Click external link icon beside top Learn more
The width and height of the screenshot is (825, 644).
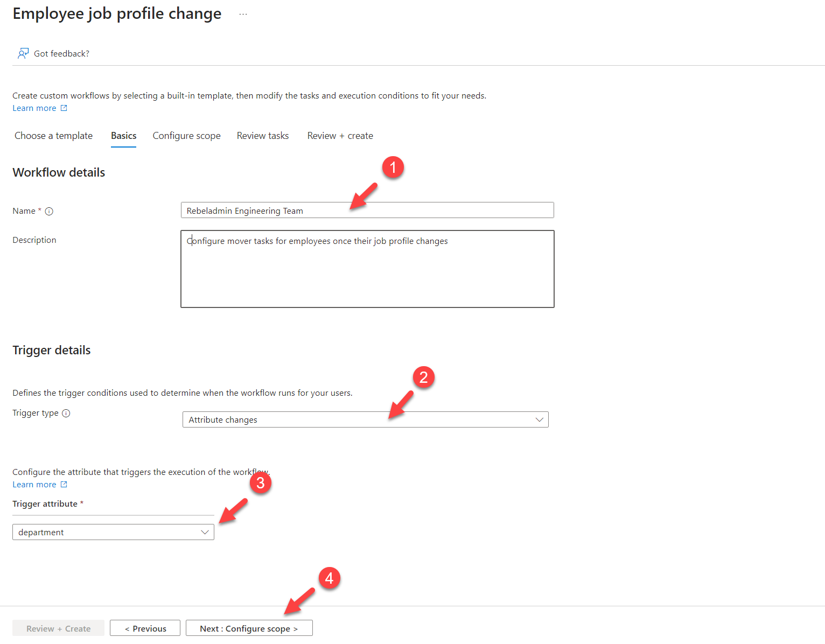pyautogui.click(x=64, y=108)
